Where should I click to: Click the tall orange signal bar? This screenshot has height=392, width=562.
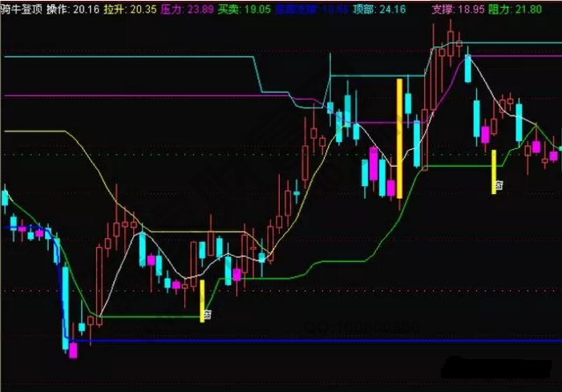tap(399, 139)
